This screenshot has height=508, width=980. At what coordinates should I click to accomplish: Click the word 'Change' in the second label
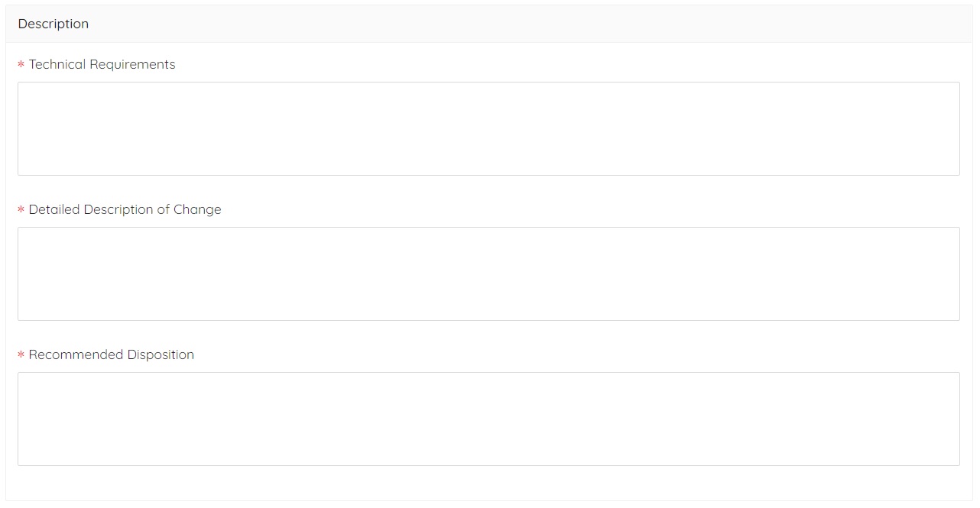pyautogui.click(x=197, y=209)
